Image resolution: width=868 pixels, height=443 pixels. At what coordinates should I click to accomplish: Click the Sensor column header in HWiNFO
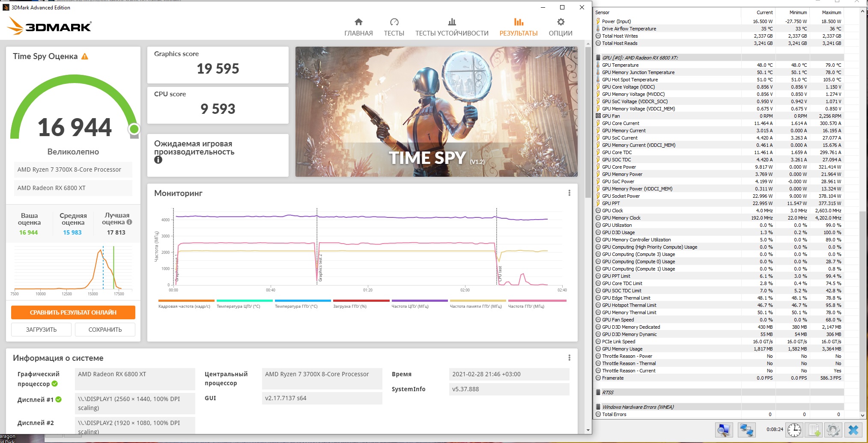click(602, 12)
